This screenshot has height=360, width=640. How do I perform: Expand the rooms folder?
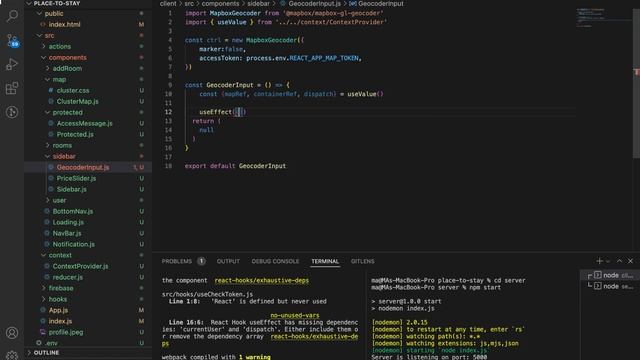[x=62, y=145]
